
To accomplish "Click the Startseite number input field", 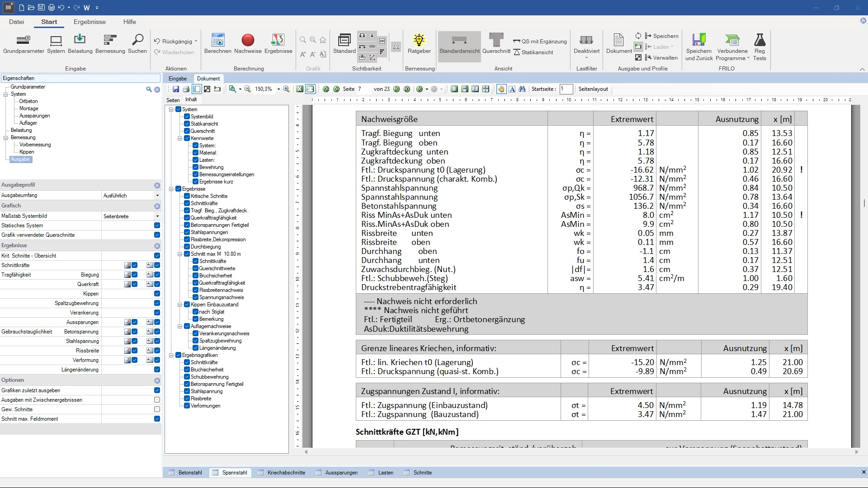I will [x=566, y=89].
